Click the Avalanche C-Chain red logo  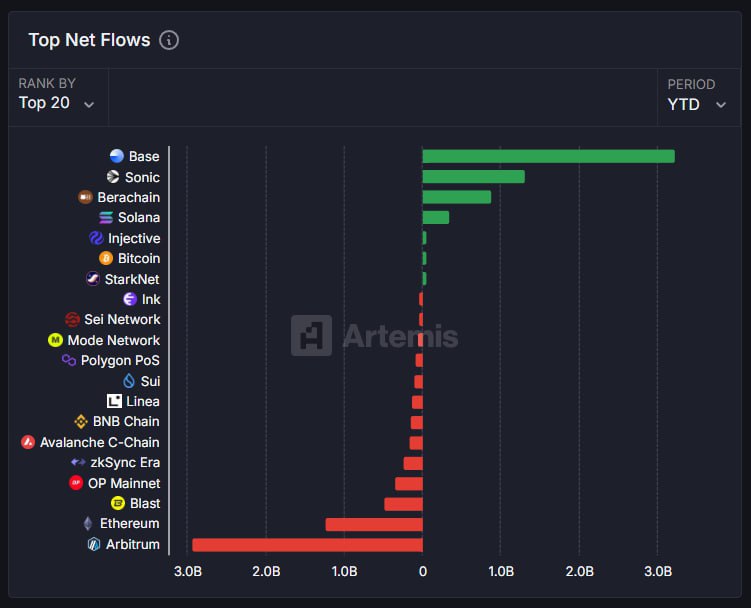pos(28,442)
